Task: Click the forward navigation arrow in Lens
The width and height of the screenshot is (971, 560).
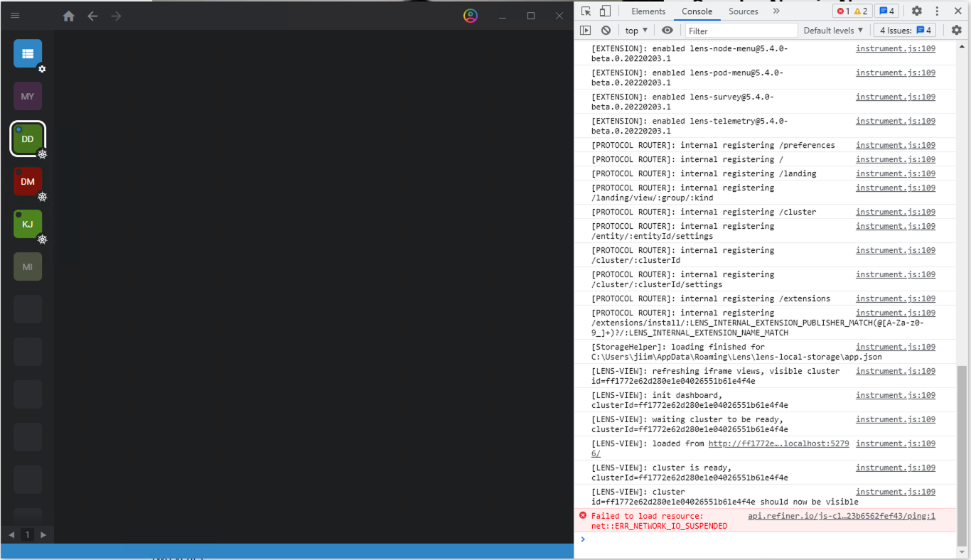Action: coord(116,16)
